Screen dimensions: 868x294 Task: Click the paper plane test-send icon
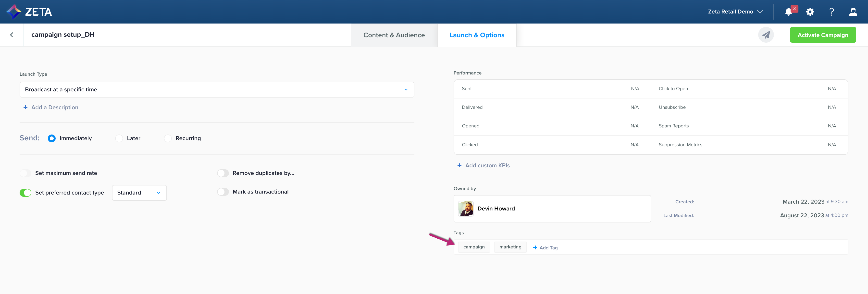[x=766, y=35]
